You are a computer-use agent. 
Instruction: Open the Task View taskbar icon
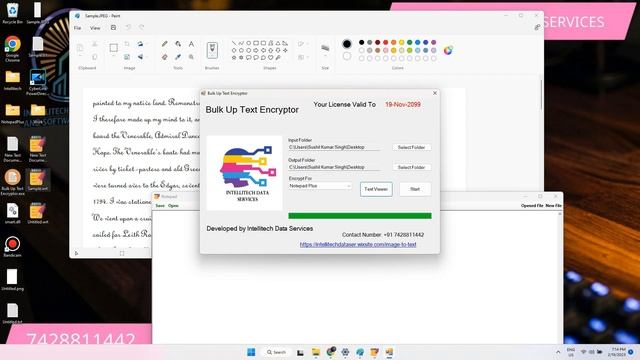[x=300, y=352]
